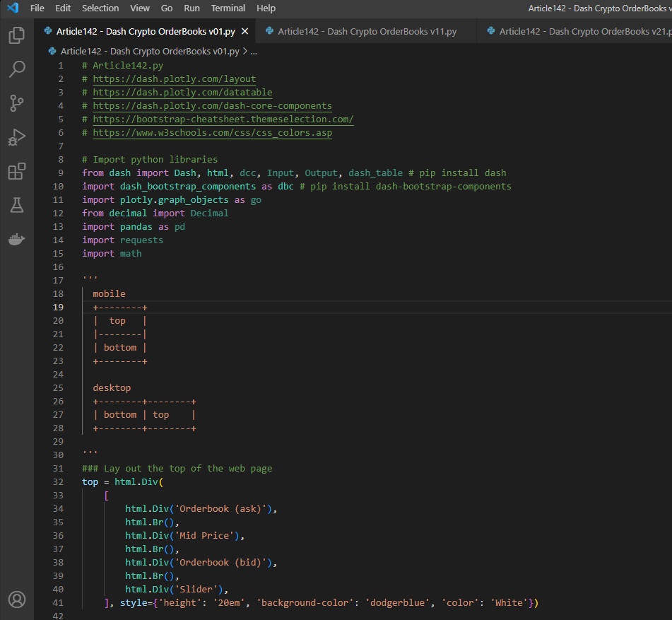This screenshot has width=672, height=620.
Task: Click 'requests' in the import line
Action: (x=142, y=240)
